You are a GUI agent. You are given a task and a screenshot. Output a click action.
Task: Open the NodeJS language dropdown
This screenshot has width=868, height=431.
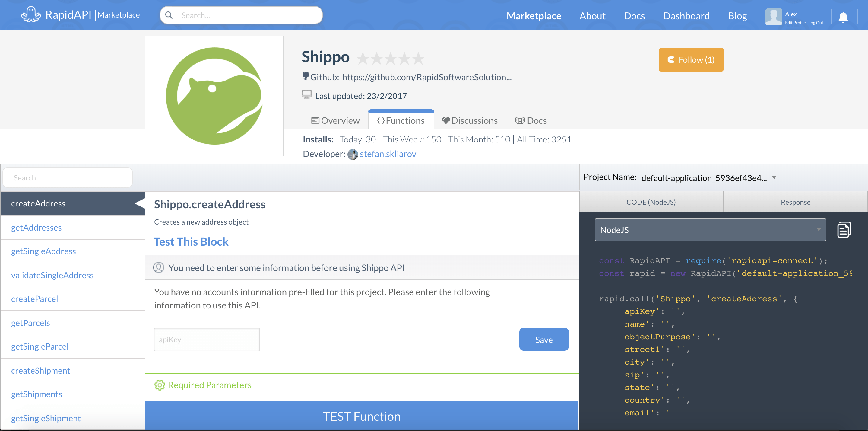click(710, 230)
